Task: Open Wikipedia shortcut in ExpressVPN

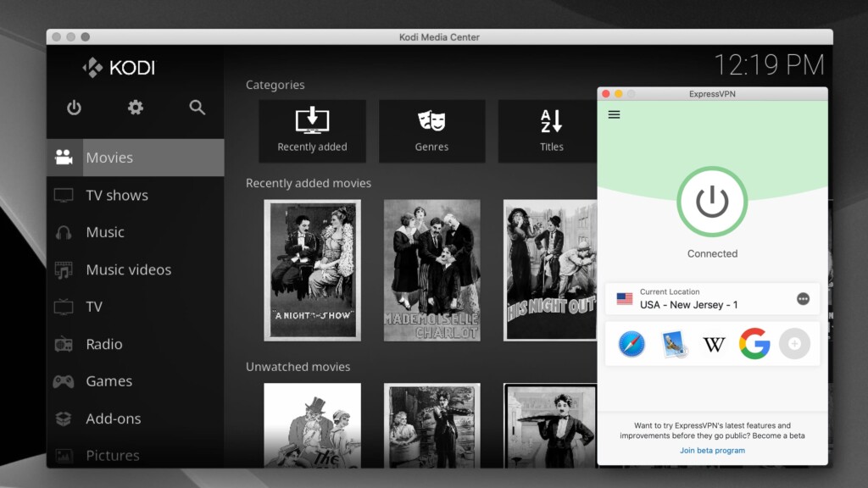Action: 714,344
